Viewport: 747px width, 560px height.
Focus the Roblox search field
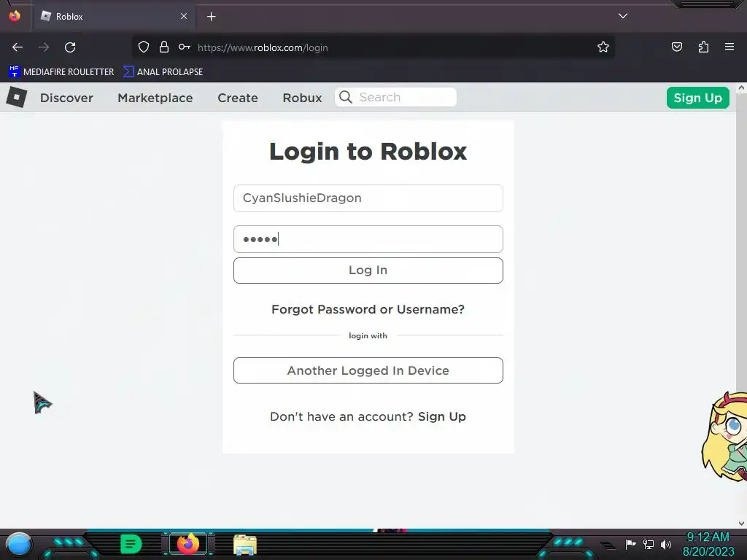coord(395,97)
